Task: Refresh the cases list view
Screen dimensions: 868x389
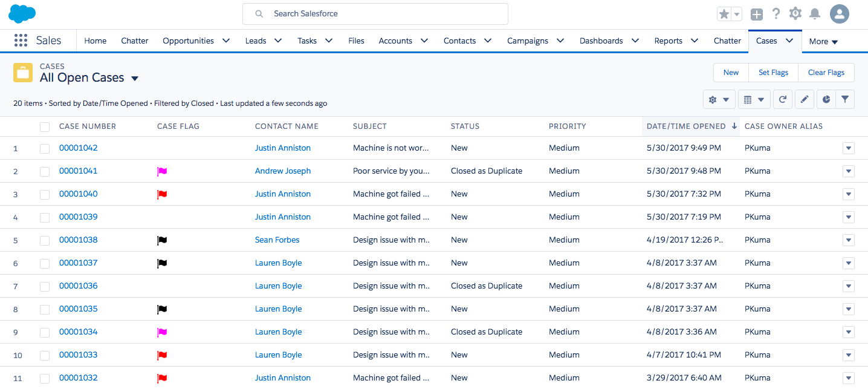Action: (x=782, y=100)
